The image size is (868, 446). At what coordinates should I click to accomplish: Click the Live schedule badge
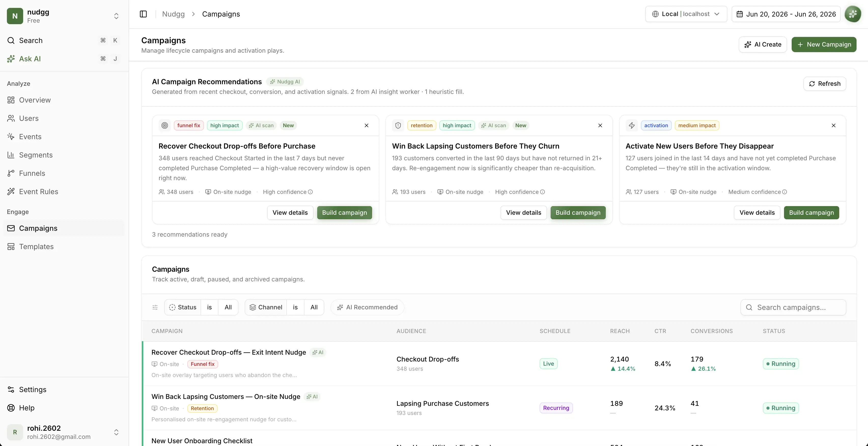pyautogui.click(x=548, y=364)
